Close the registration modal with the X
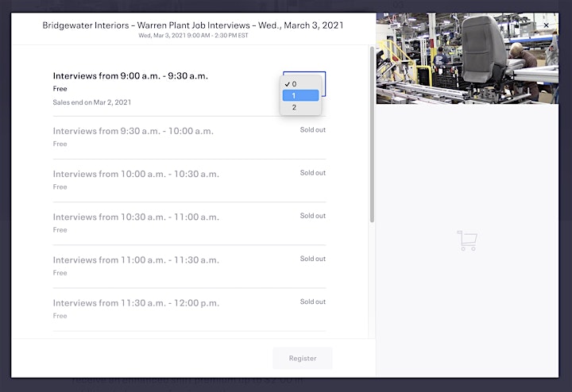572x392 pixels. click(x=546, y=25)
